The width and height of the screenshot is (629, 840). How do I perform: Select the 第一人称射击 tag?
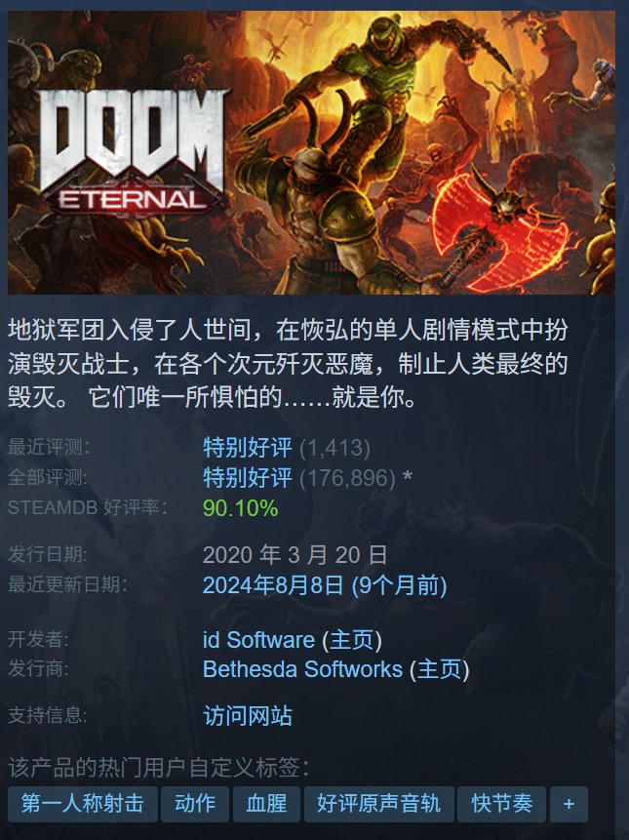click(83, 804)
